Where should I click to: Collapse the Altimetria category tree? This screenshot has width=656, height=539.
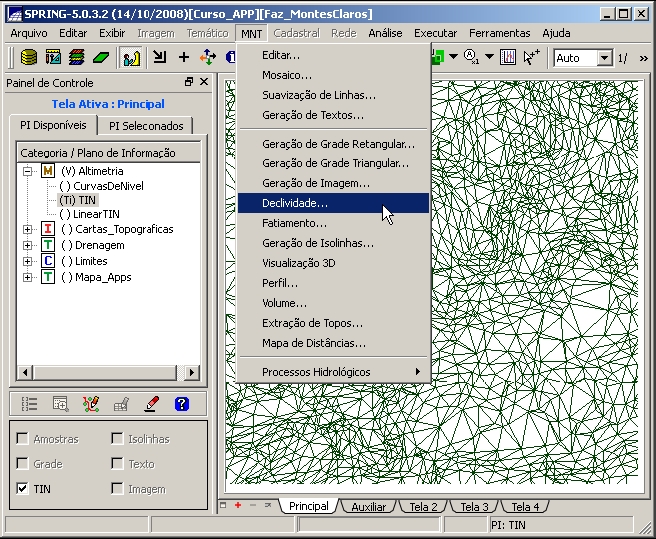(28, 171)
